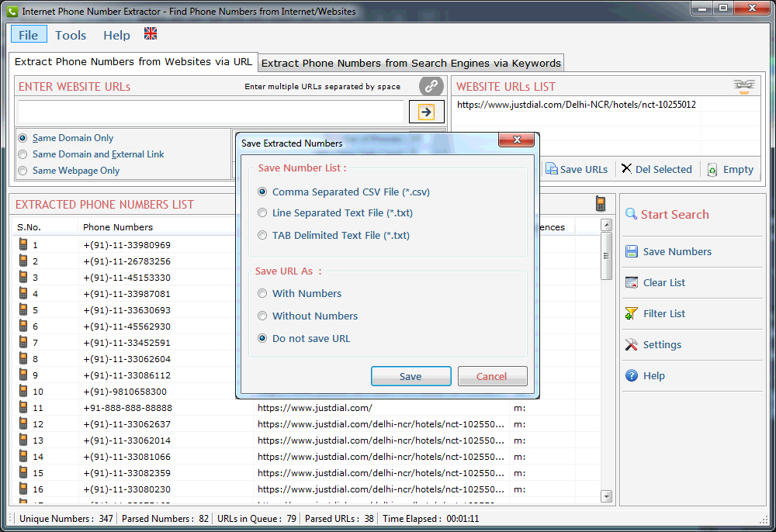Click the Website URLs List header icon
The width and height of the screenshot is (776, 532).
(x=744, y=86)
